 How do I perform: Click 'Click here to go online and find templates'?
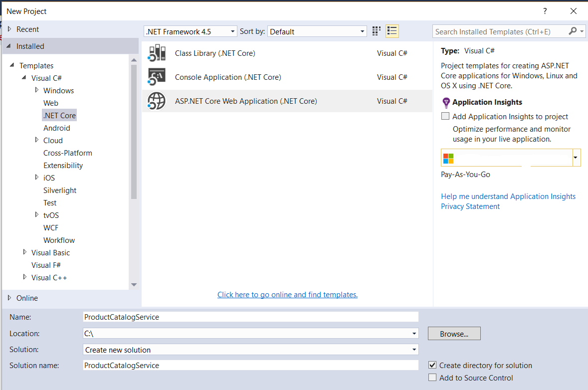coord(287,295)
